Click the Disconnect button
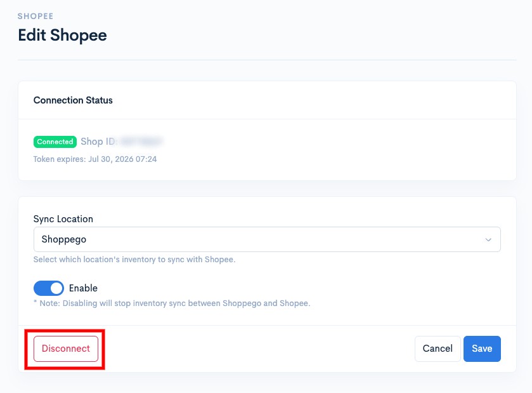Viewport: 532px width, 393px height. coord(66,349)
